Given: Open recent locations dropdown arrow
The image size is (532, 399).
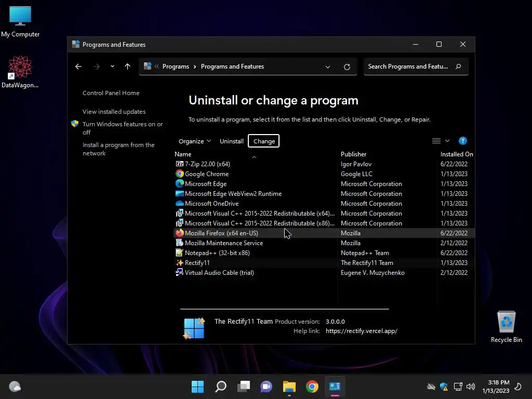Looking at the screenshot, I should tap(112, 66).
